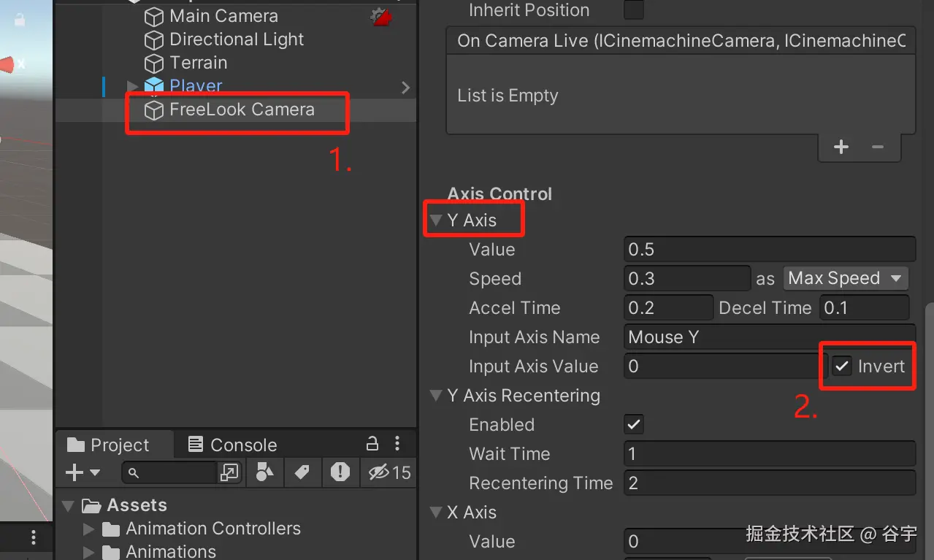Uncheck the Invert checkbox for Y Axis
Screen dimensions: 934x560
[x=843, y=367]
